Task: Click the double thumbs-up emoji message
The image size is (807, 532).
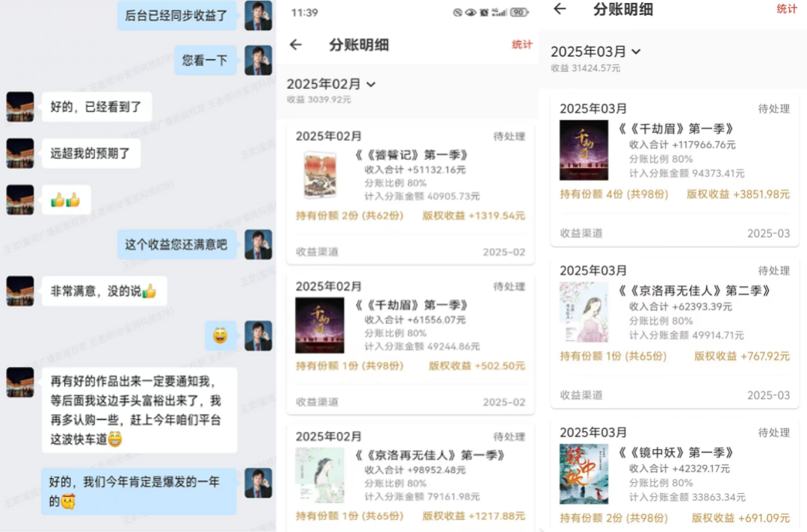Action: click(x=66, y=199)
